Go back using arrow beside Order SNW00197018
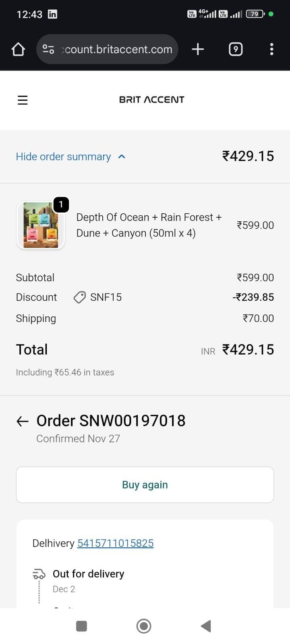Screen dimensions: 290x644 pos(23,421)
